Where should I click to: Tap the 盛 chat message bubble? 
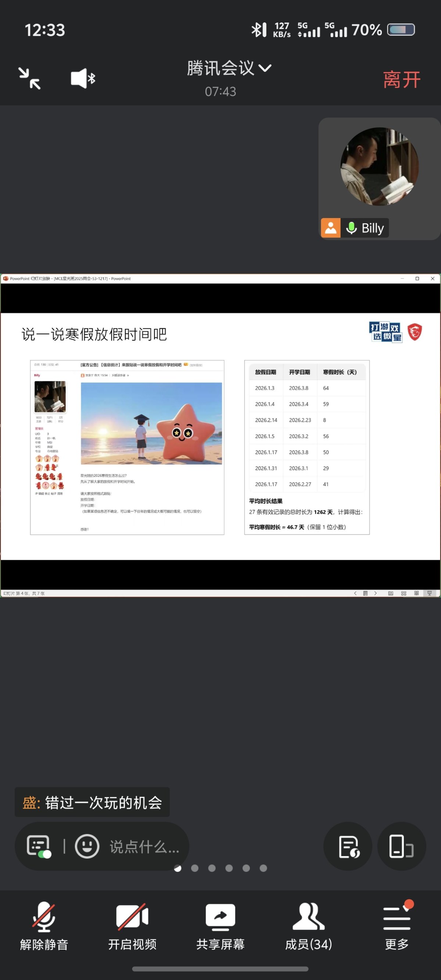coord(92,802)
